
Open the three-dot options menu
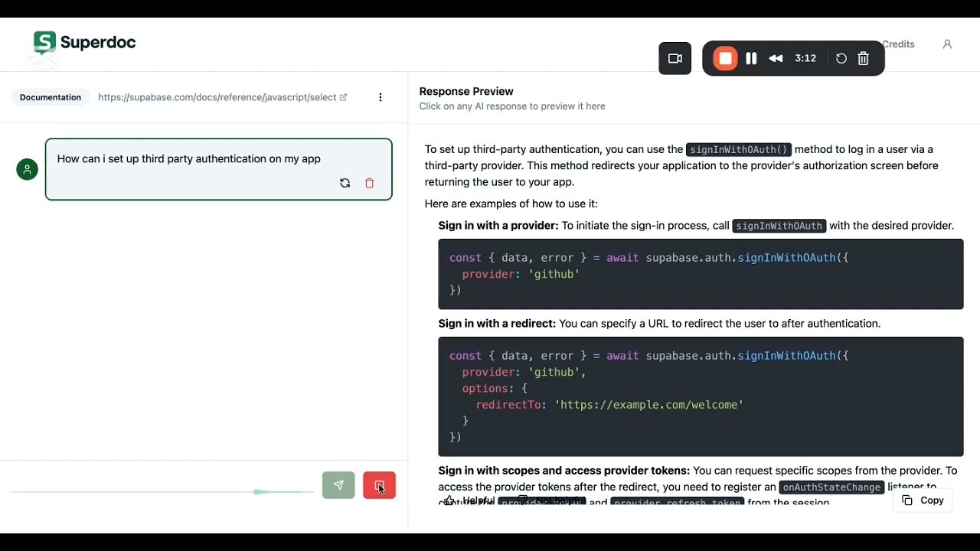[381, 97]
